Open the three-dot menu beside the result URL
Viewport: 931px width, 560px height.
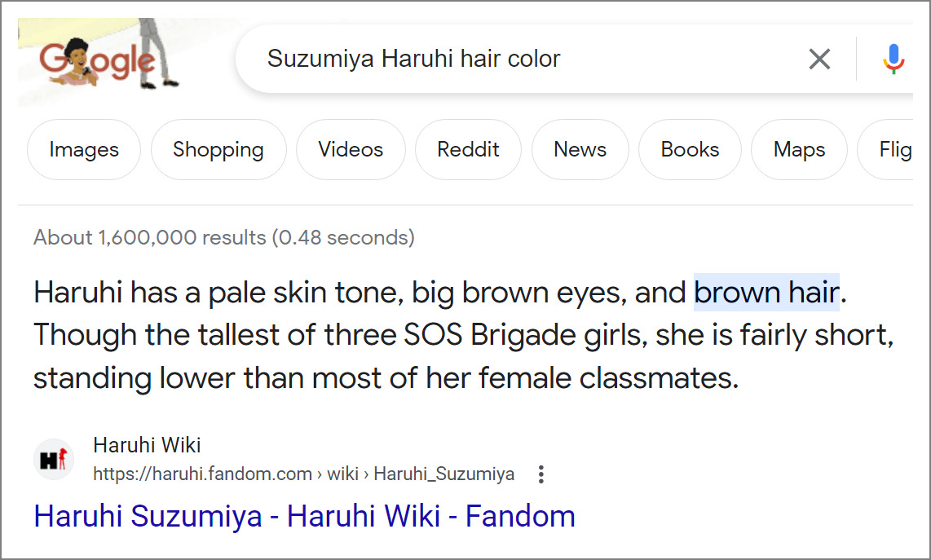[x=541, y=474]
